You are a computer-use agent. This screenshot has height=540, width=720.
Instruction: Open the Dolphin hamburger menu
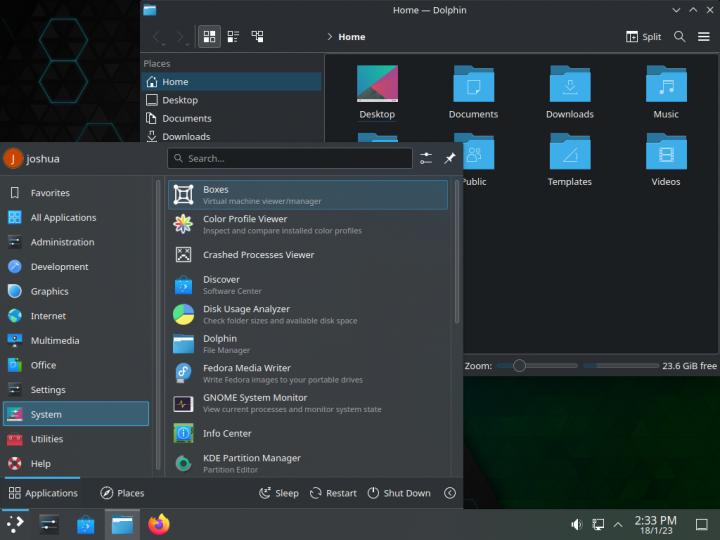pos(703,37)
